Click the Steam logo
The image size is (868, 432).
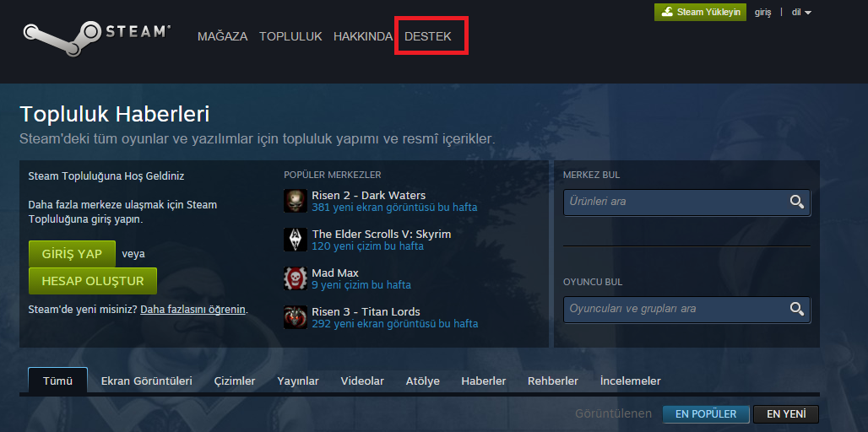(x=97, y=38)
